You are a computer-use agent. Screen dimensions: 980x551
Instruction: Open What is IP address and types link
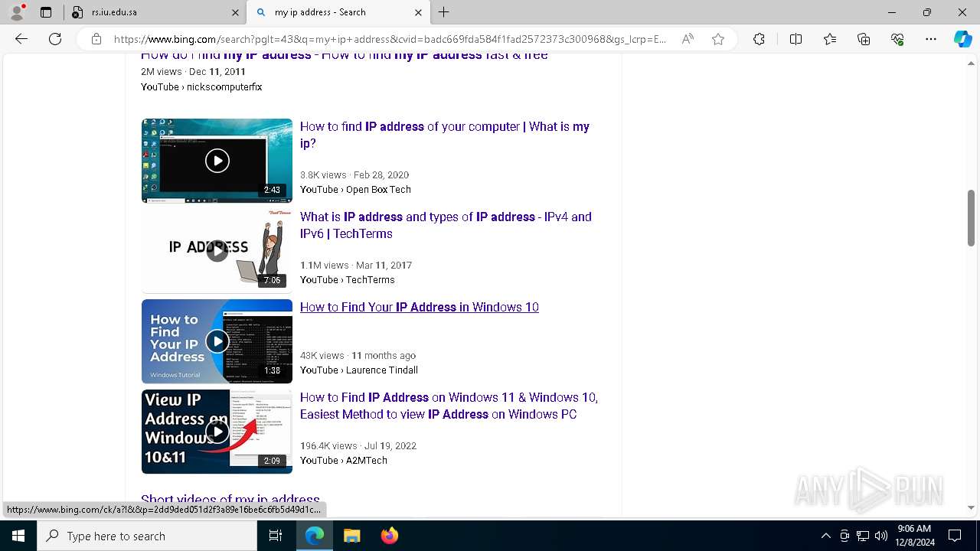click(x=446, y=225)
